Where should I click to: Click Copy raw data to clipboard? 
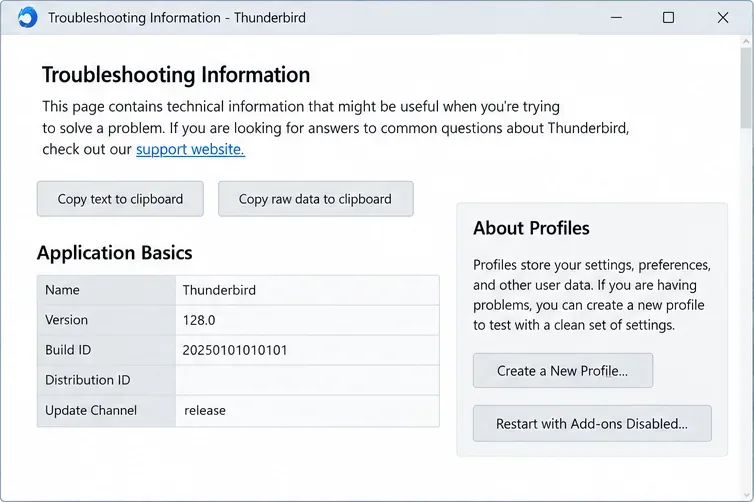tap(315, 199)
